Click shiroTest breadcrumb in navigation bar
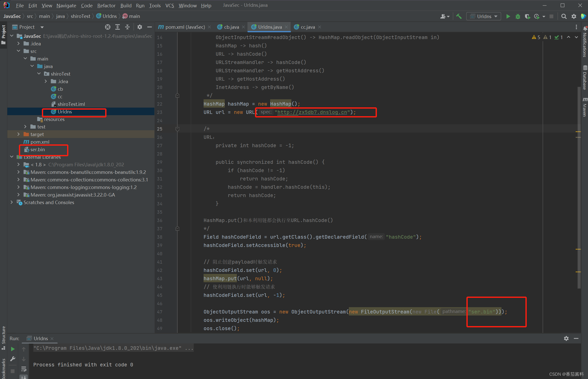The height and width of the screenshot is (379, 588). 80,16
